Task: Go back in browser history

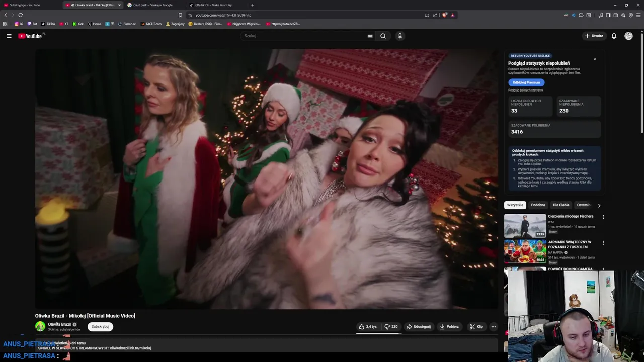Action: tap(6, 15)
